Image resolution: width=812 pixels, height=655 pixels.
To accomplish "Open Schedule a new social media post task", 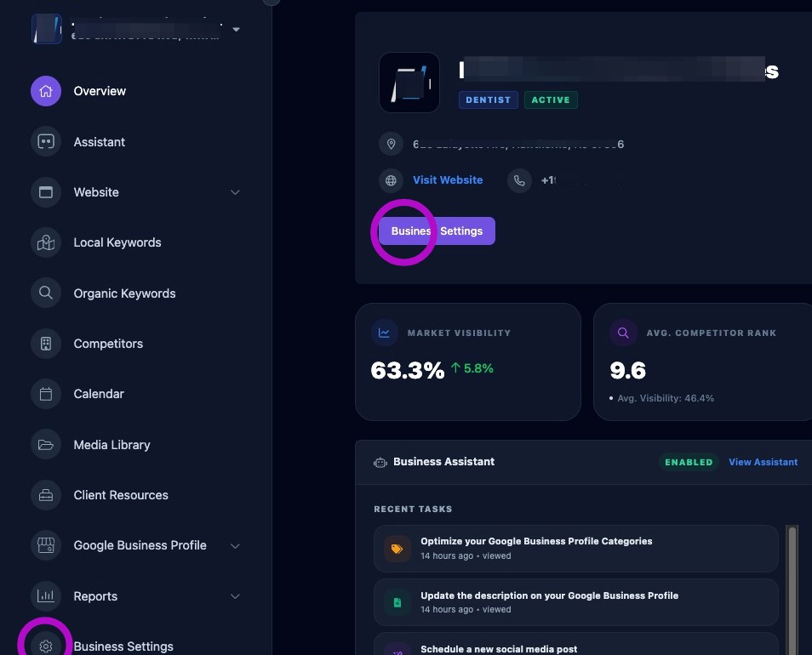I will click(x=576, y=645).
